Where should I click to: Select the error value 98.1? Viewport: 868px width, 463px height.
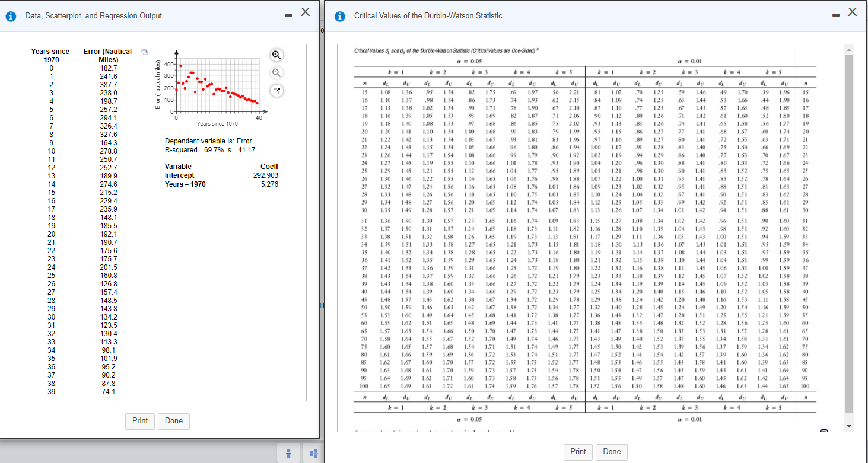tap(109, 350)
